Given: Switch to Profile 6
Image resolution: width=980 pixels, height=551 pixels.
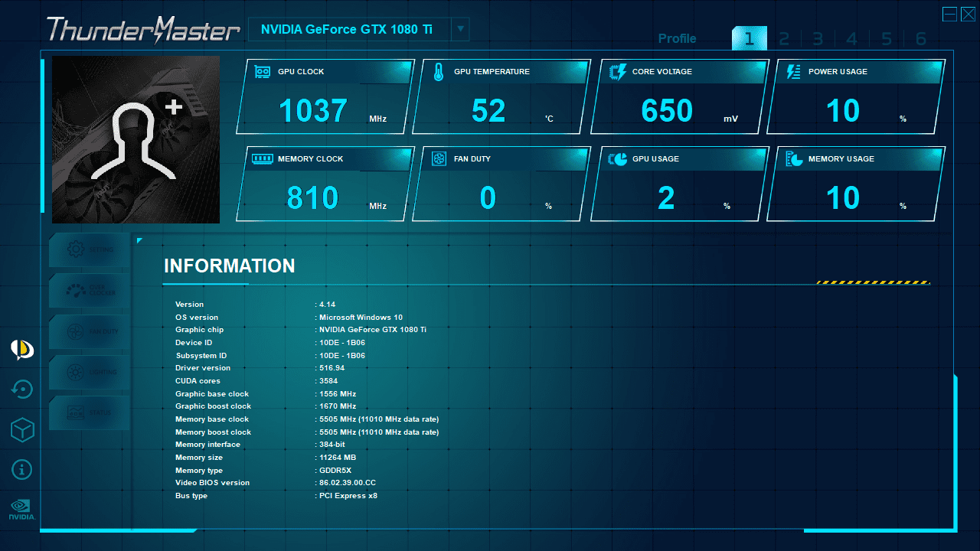Looking at the screenshot, I should tap(921, 38).
